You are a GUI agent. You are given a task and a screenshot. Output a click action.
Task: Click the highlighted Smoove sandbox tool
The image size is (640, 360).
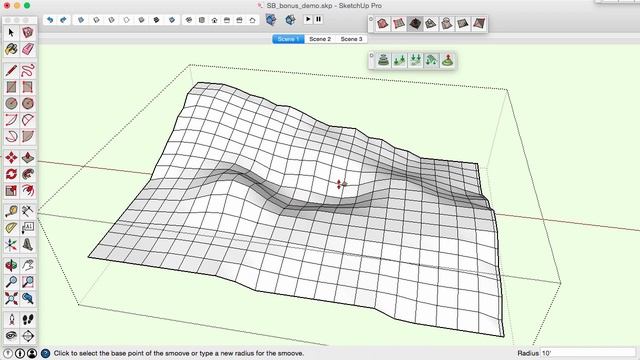click(x=415, y=24)
